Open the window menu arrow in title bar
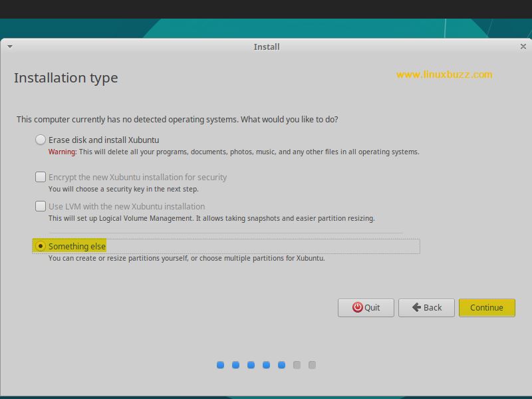The image size is (532, 399). 10,47
